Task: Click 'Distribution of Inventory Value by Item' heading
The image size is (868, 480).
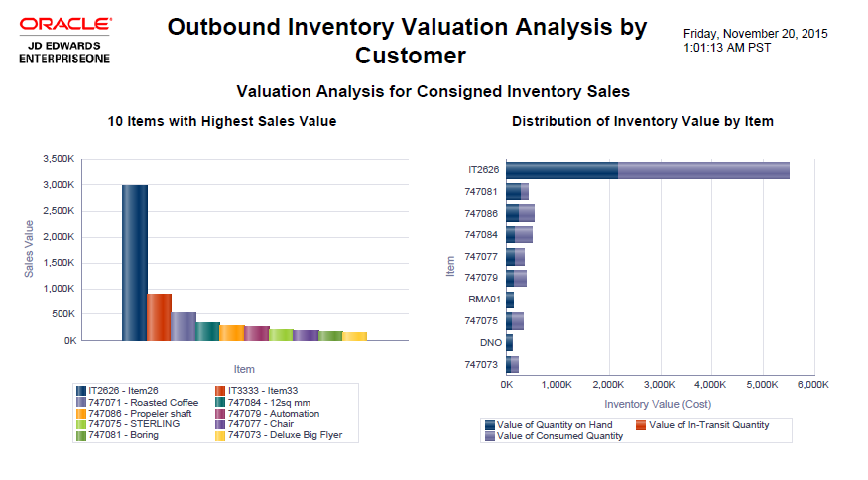Action: pyautogui.click(x=643, y=121)
